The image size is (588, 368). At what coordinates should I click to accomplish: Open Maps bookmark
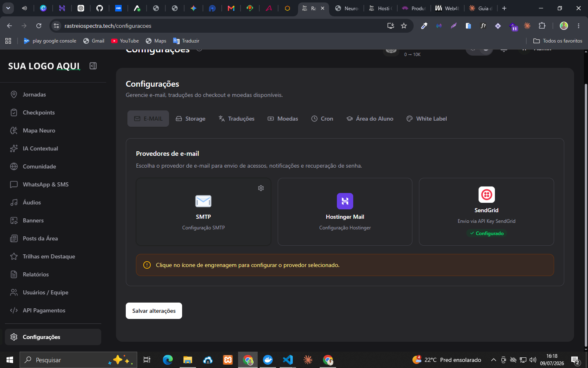(x=156, y=41)
